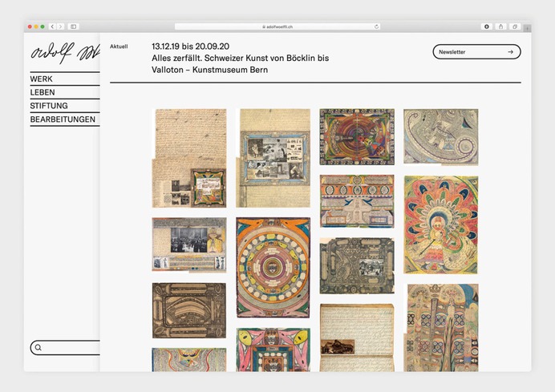
Task: Open the large circular mandala artwork thumbnail
Action: (x=273, y=267)
